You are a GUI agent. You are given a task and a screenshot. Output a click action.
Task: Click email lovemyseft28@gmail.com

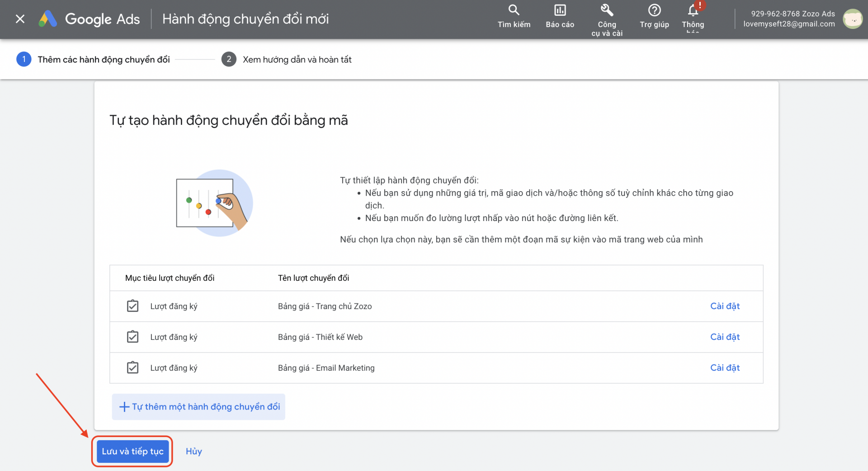click(789, 24)
